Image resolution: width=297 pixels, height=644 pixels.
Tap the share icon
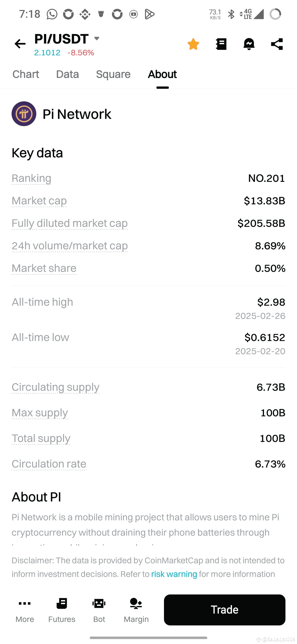tap(277, 44)
